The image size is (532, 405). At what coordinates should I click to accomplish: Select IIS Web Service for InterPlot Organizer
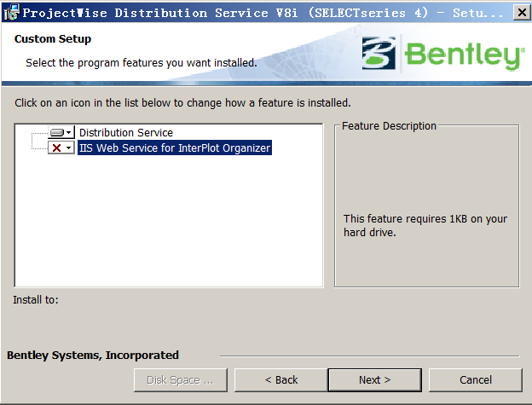pyautogui.click(x=175, y=148)
